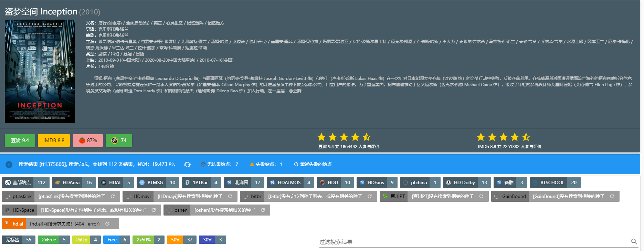This screenshot has height=251, width=644.
Task: Retry search icon for HD-Space
Action: pos(154,210)
